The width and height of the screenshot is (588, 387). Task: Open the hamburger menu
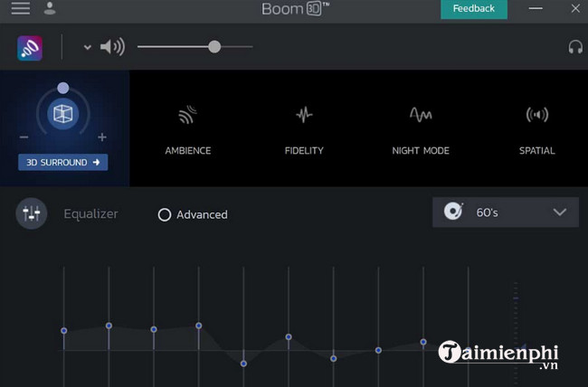(x=21, y=8)
